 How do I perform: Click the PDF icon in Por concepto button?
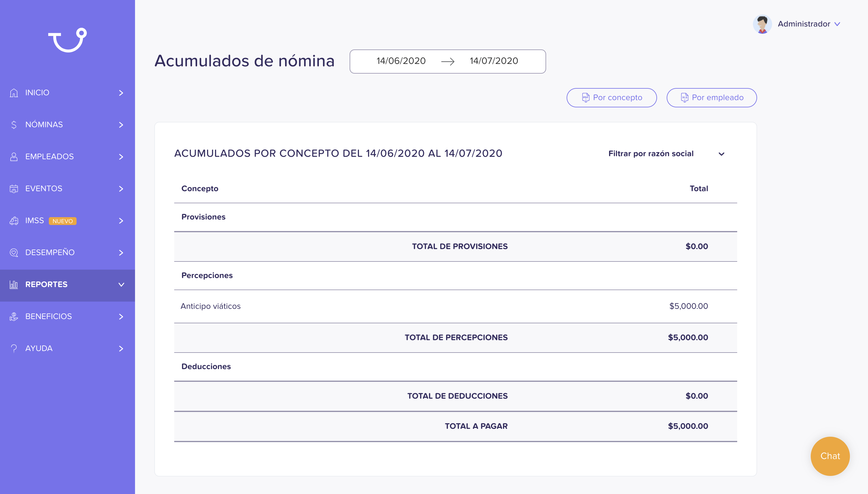586,98
